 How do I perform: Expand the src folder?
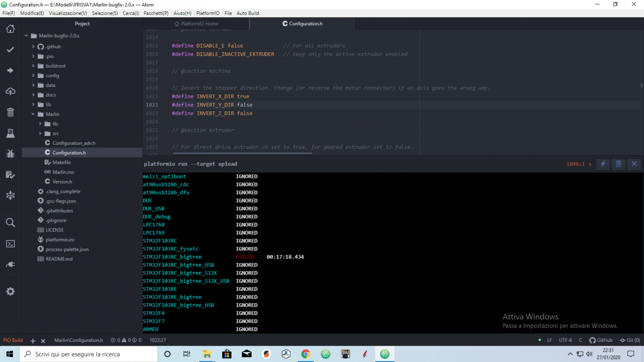pos(55,133)
